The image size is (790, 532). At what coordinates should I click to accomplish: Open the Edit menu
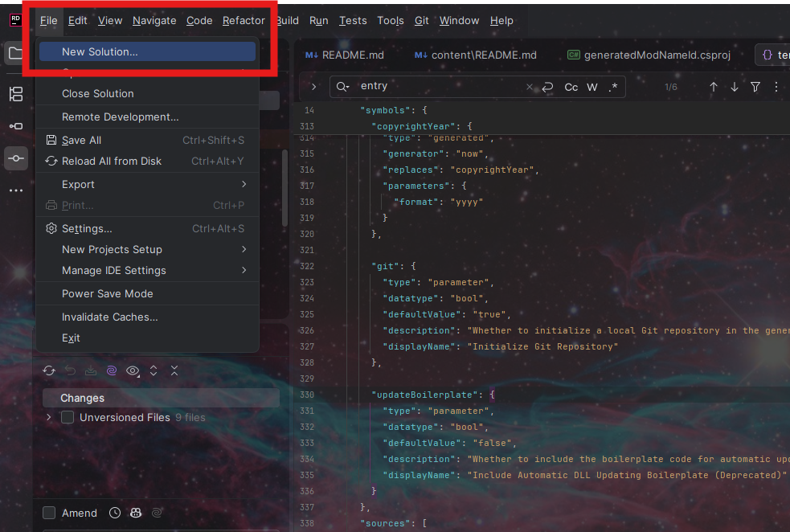point(78,21)
